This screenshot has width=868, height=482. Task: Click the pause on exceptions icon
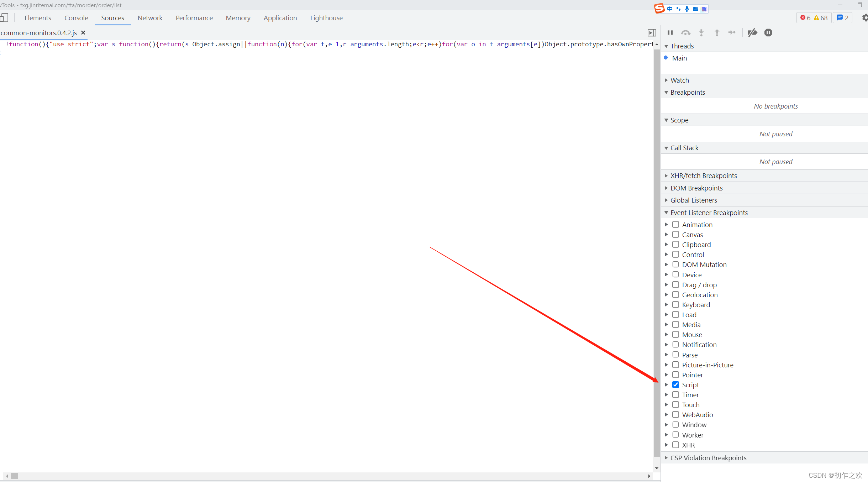pos(768,33)
